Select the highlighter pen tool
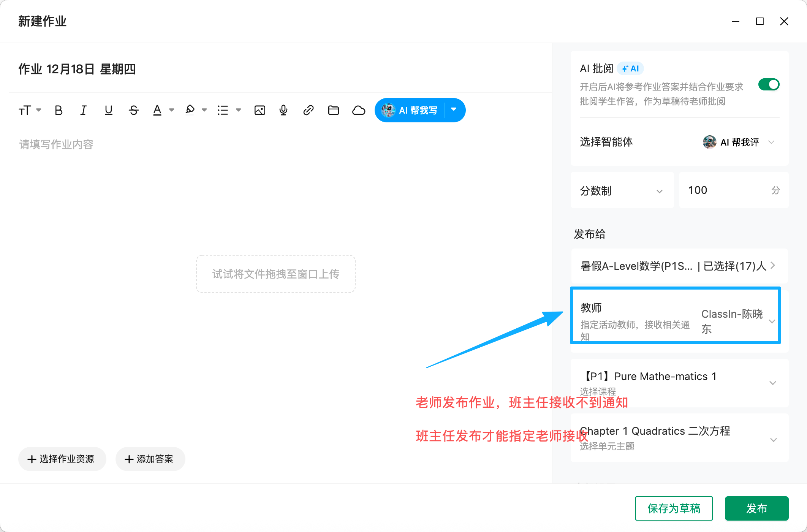The height and width of the screenshot is (532, 807). coord(190,110)
